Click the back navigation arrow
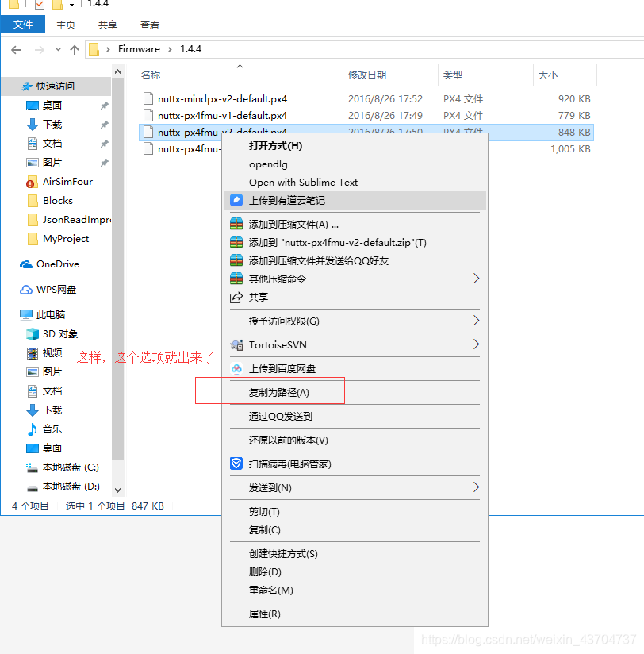 16,50
